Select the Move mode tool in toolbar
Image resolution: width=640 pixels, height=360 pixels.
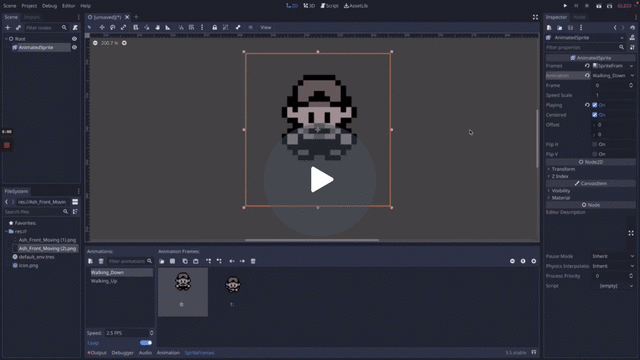(x=102, y=27)
